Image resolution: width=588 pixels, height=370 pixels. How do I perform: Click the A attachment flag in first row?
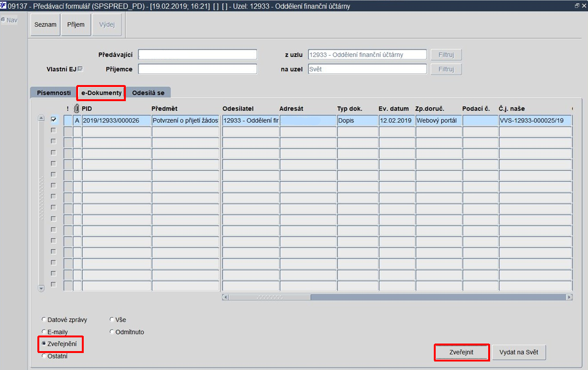[x=77, y=120]
